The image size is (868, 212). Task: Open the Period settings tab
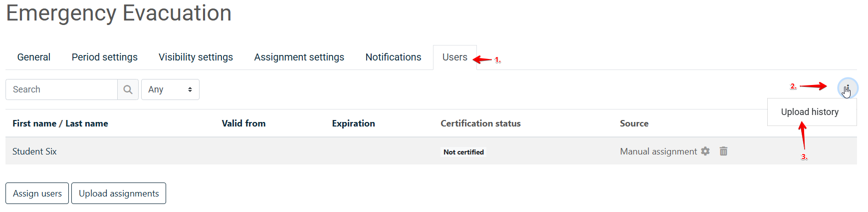tap(104, 57)
